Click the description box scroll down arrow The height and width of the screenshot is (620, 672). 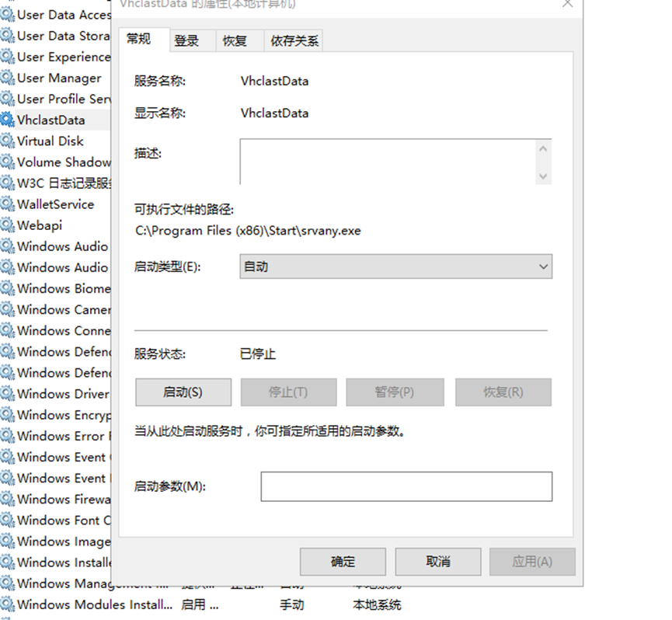[x=543, y=176]
